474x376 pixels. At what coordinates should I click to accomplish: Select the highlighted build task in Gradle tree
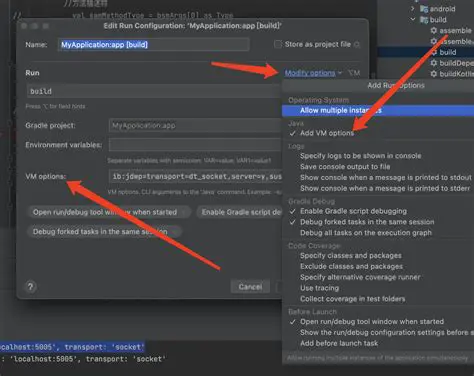(x=426, y=52)
